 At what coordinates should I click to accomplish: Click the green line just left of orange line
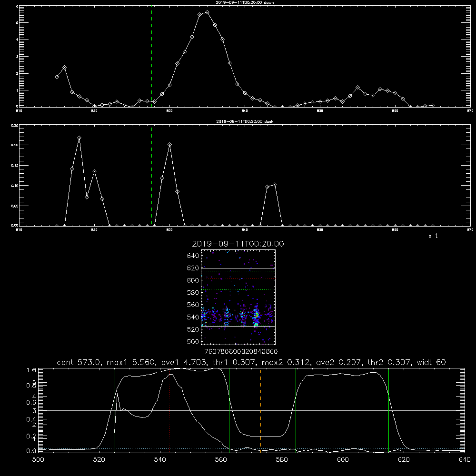coord(229,410)
